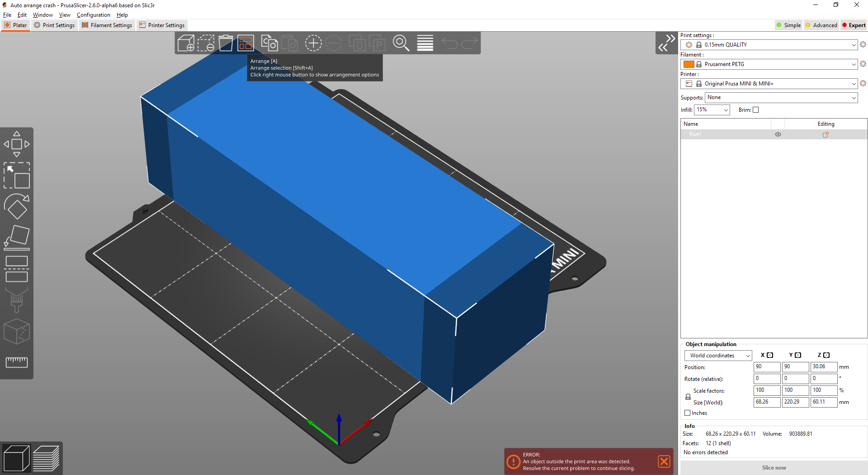The width and height of the screenshot is (868, 475).
Task: Close the error notification
Action: point(664,461)
